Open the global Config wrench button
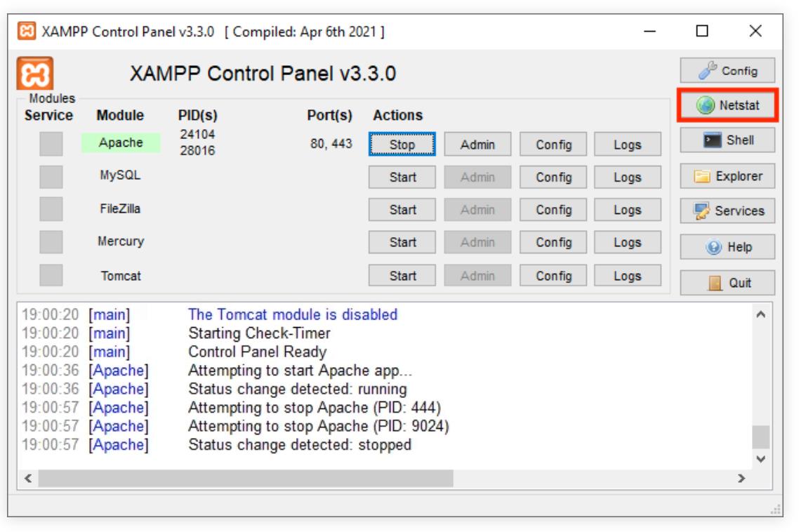The width and height of the screenshot is (799, 532). point(727,71)
